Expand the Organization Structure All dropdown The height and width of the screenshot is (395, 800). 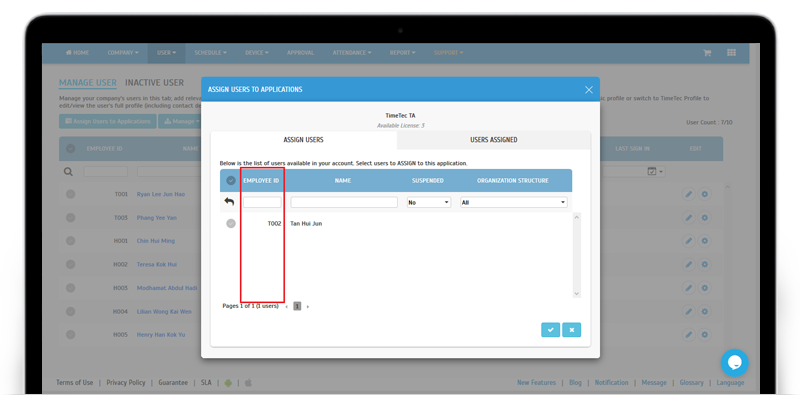(x=514, y=203)
